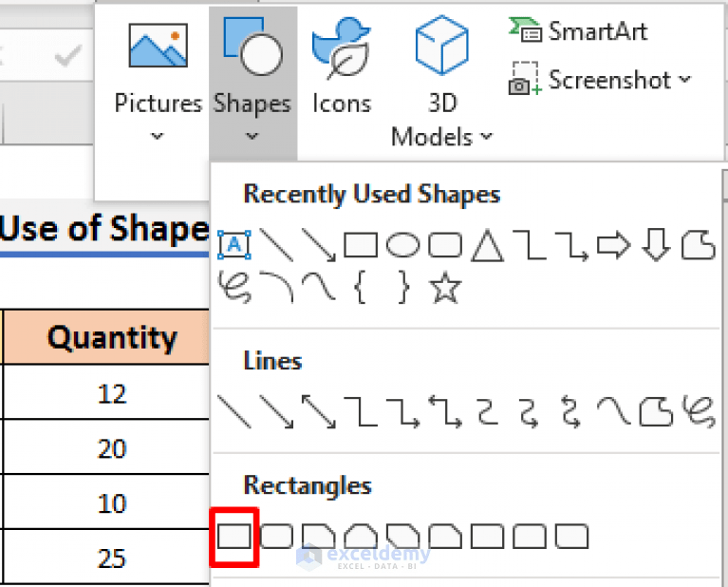This screenshot has height=587, width=728.
Task: Choose Elbow Arrow Connector under Lines
Action: [x=403, y=412]
